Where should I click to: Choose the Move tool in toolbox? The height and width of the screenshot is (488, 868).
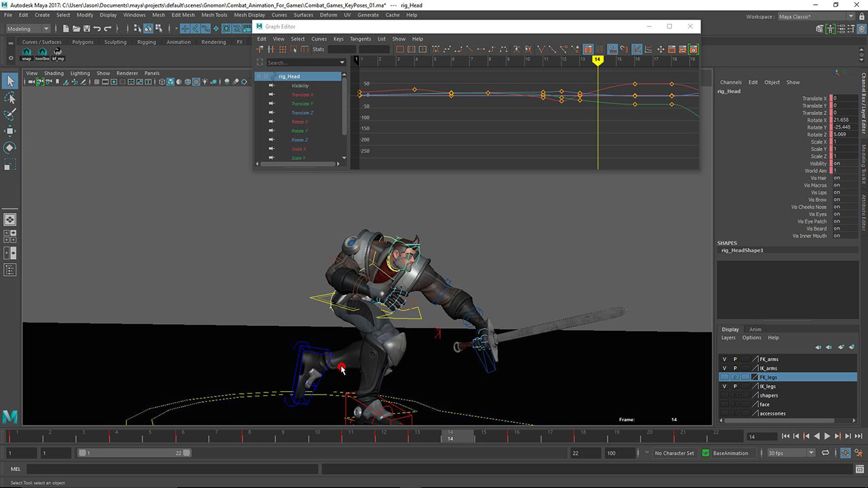coord(10,131)
